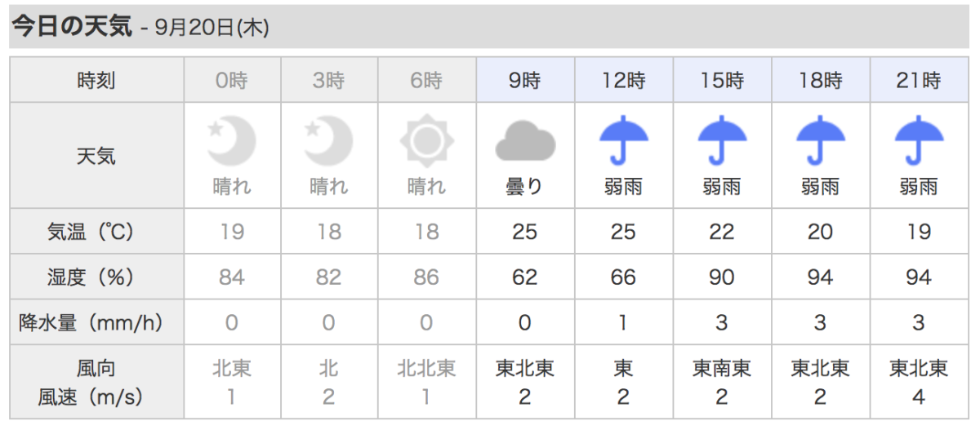
Task: Click the 21時 blue umbrella icon
Action: point(919,140)
